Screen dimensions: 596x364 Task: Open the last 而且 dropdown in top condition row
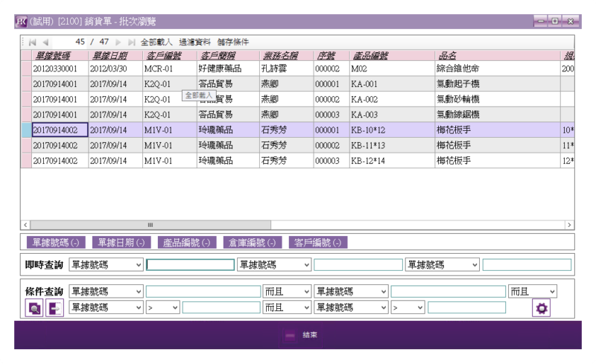(533, 292)
